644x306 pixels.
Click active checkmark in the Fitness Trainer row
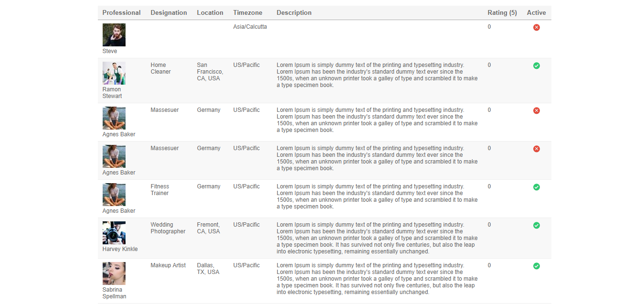tap(536, 187)
